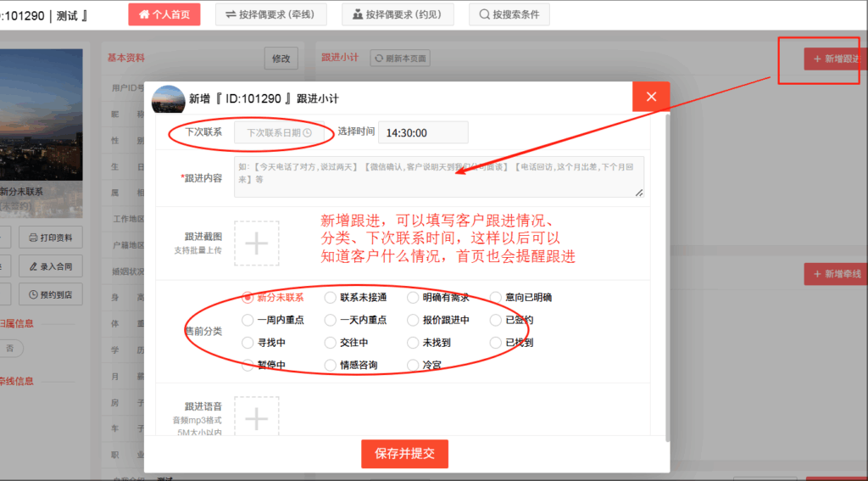
Task: Open 按择偶要求 (约见) tab
Action: pos(398,14)
